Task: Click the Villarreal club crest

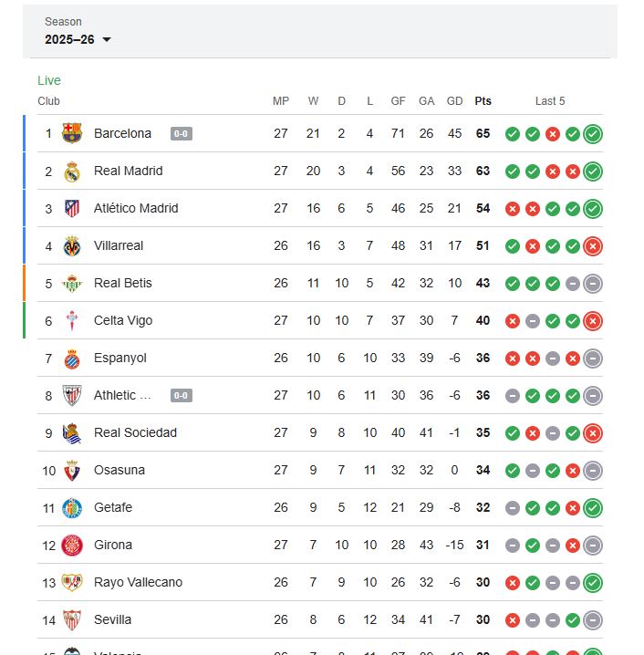Action: point(72,245)
